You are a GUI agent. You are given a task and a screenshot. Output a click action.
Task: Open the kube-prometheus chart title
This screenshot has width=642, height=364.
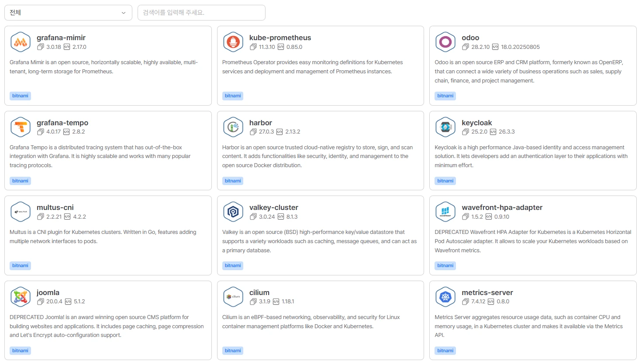280,38
